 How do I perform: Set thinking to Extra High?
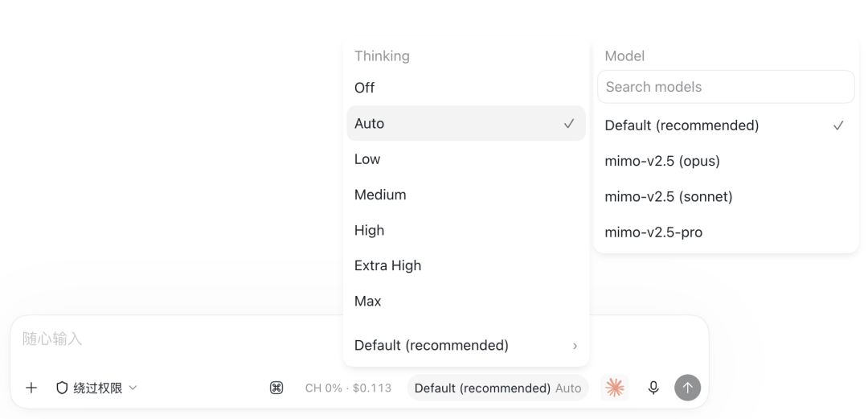[x=466, y=265]
